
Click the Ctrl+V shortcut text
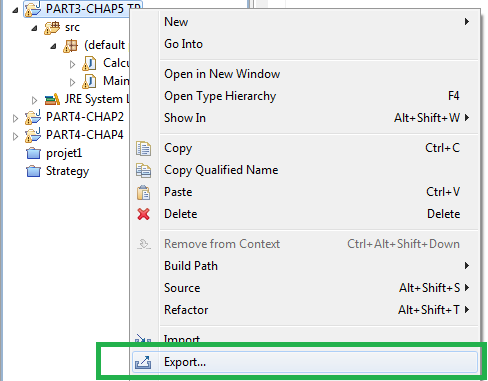click(x=443, y=192)
